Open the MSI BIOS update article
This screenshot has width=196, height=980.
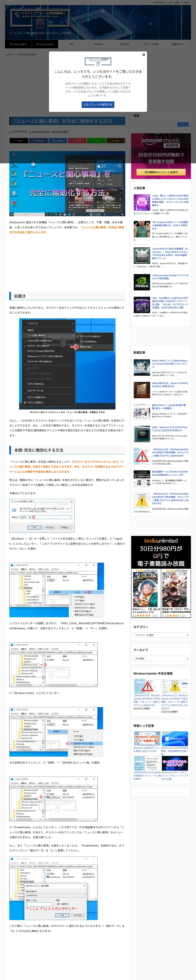(x=170, y=303)
